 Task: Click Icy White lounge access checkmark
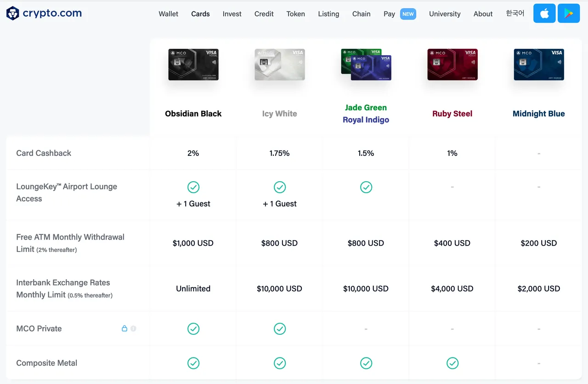[280, 187]
